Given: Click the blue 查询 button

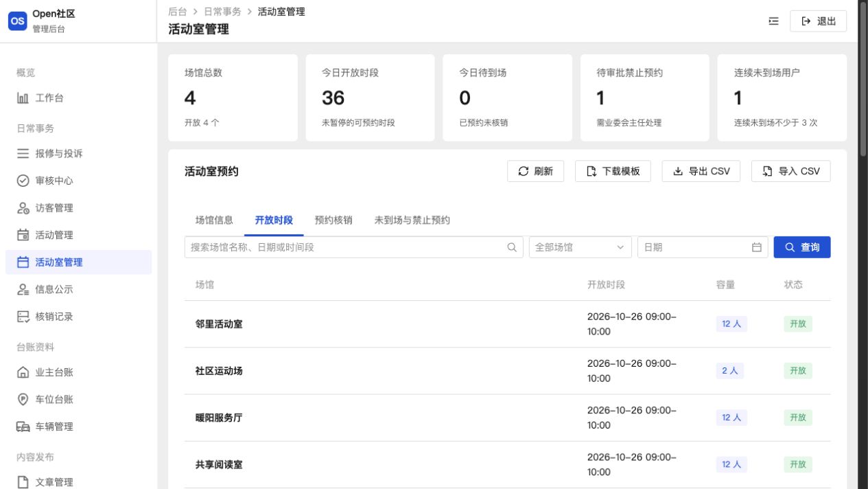Looking at the screenshot, I should 802,247.
